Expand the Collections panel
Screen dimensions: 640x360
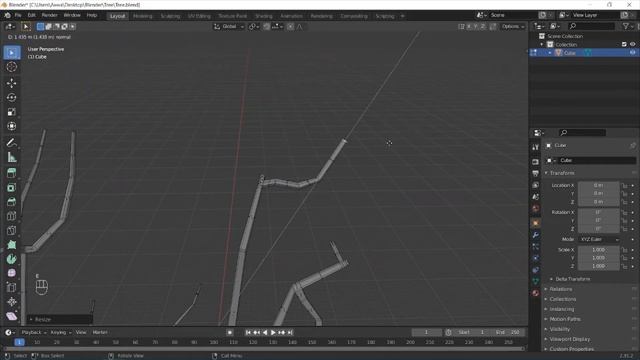[562, 299]
